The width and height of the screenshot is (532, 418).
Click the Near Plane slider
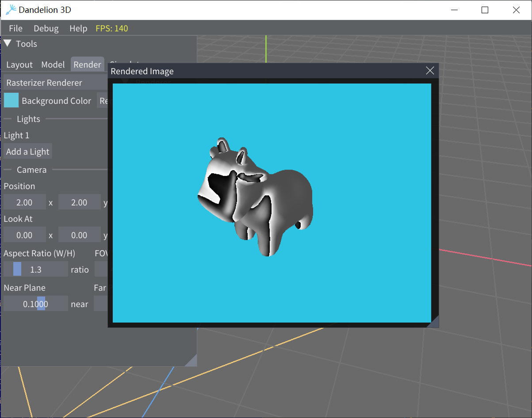36,304
